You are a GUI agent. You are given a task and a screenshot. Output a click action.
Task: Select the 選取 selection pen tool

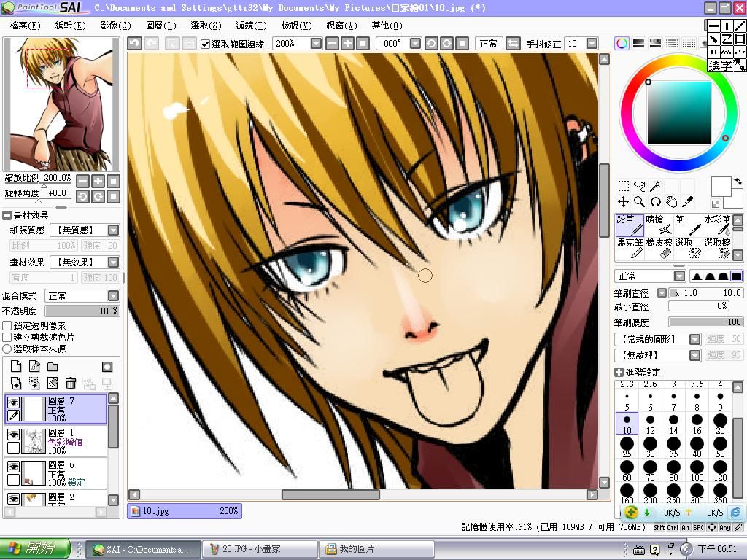click(687, 249)
